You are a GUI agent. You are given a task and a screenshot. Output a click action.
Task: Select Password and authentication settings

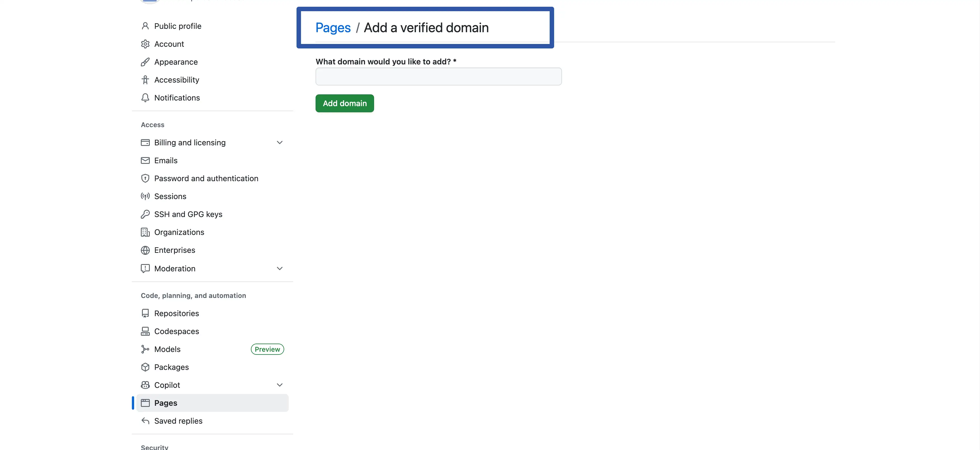[x=206, y=178]
